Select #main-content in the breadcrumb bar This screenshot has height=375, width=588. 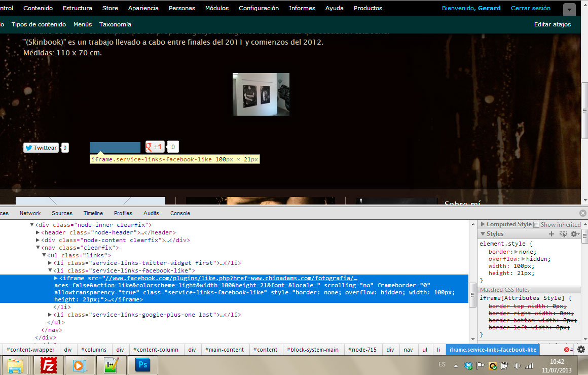225,350
